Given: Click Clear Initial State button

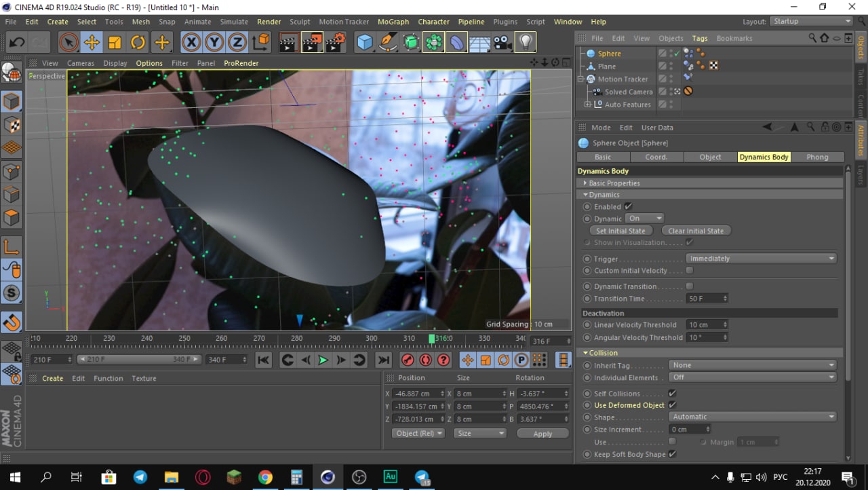Looking at the screenshot, I should pos(696,231).
